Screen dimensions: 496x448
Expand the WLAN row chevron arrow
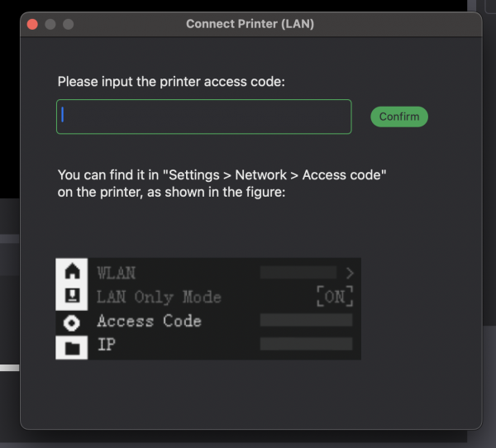click(350, 272)
